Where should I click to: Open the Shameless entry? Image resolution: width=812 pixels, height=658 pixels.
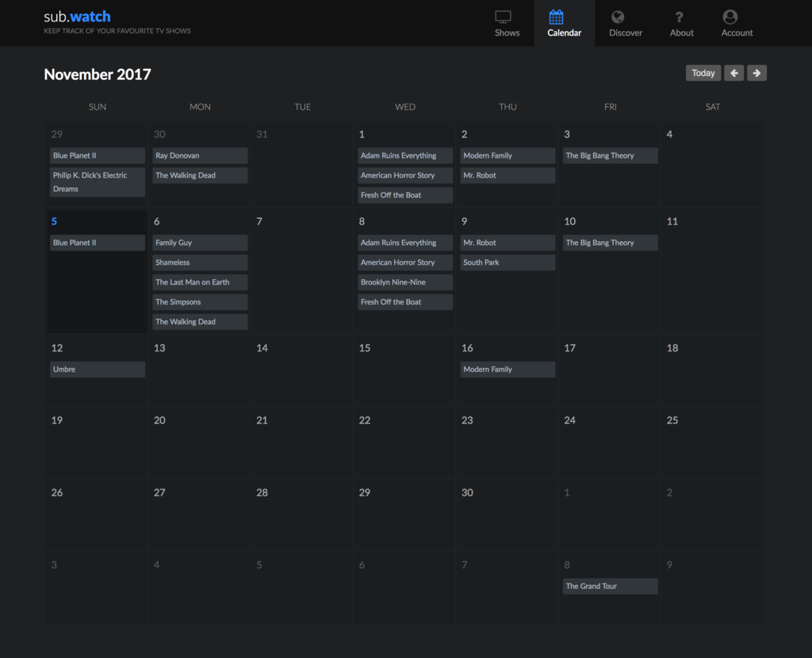tap(200, 262)
